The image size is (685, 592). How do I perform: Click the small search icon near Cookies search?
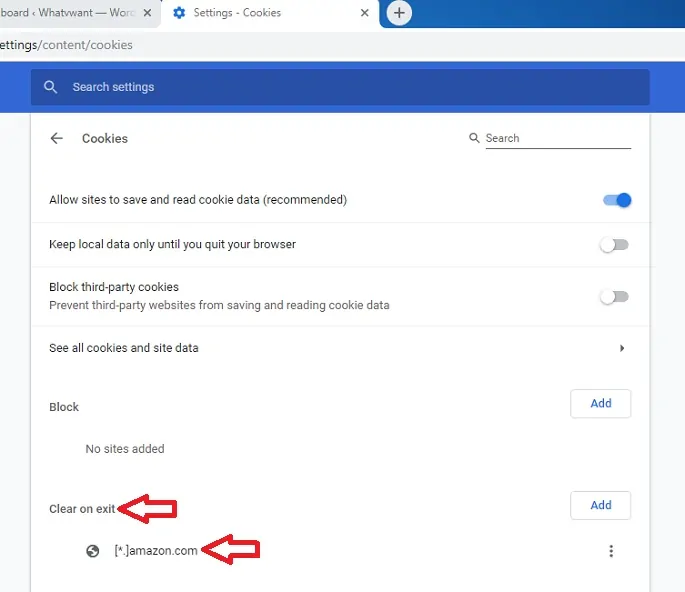pos(474,138)
